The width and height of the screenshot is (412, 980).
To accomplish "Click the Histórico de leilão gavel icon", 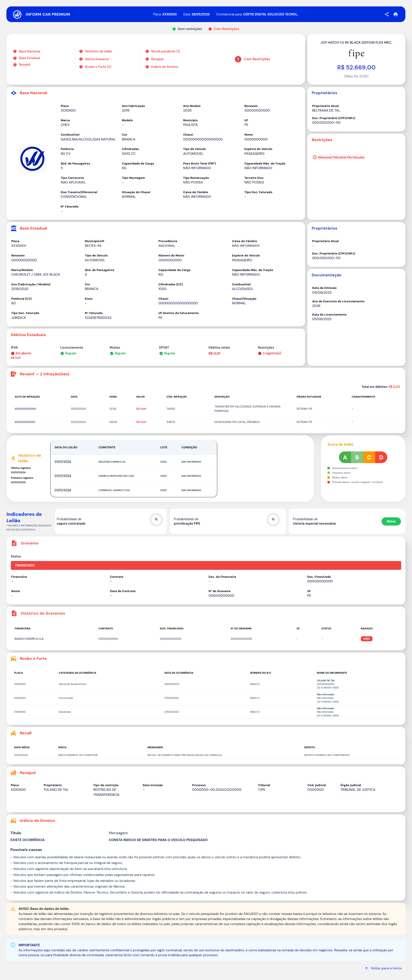I will coord(13,458).
